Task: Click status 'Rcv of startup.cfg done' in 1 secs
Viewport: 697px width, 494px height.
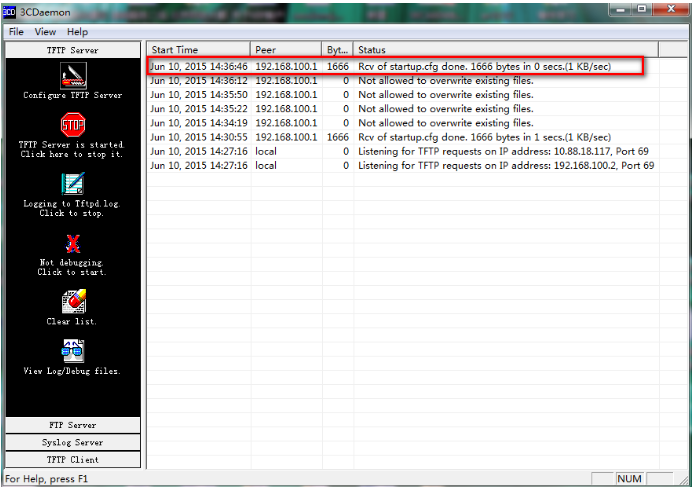Action: coord(485,137)
